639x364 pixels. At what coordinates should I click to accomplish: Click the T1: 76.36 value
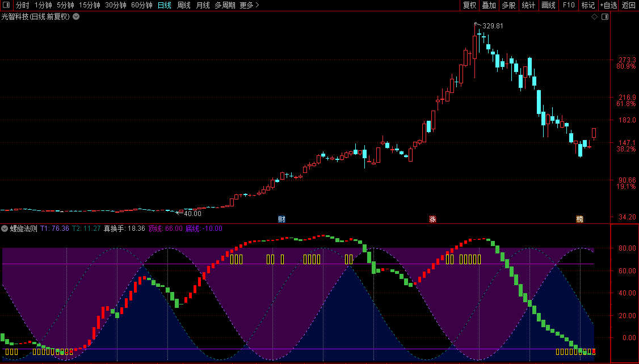pyautogui.click(x=54, y=228)
